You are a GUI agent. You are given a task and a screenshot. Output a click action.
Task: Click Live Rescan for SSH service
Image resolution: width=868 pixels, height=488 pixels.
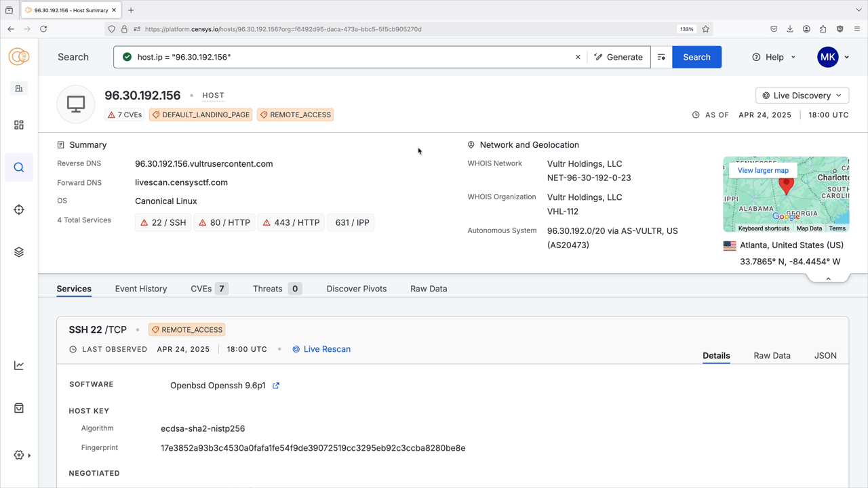(x=321, y=349)
